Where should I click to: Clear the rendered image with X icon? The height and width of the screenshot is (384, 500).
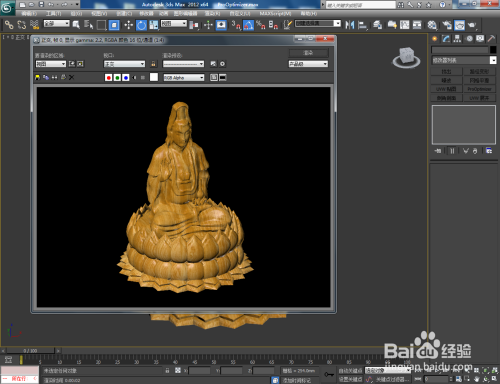click(x=71, y=77)
